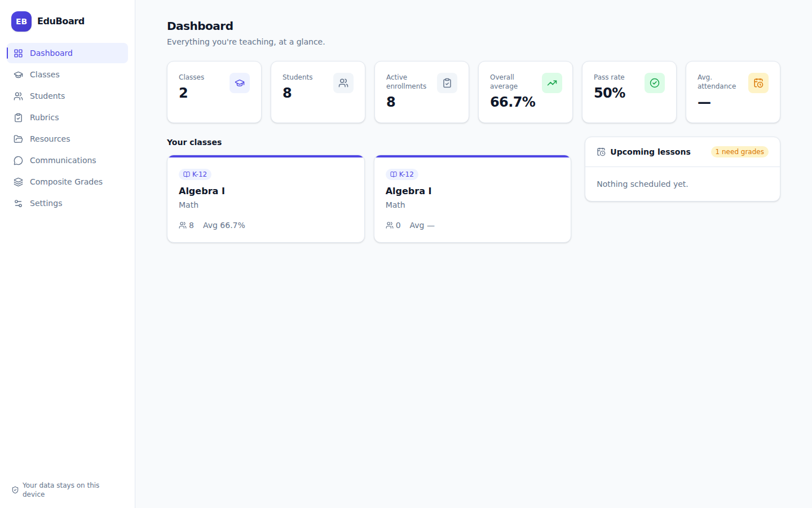
Task: Click trending-up icon on Overall average card
Action: 552,83
